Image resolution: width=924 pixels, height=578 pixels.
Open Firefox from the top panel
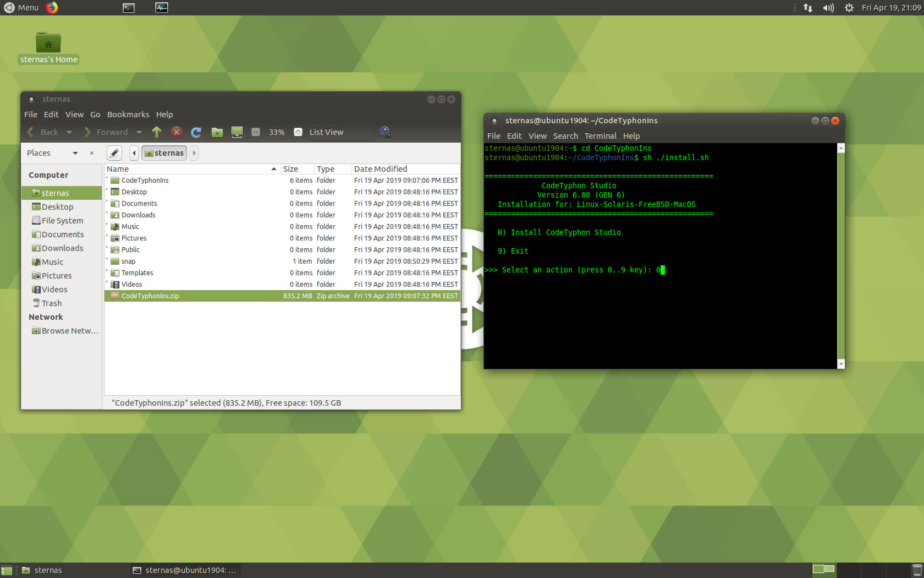click(52, 8)
